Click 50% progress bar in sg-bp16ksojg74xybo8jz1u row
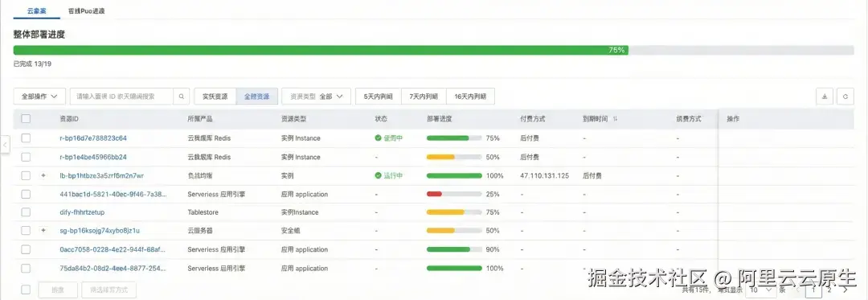This screenshot has width=868, height=300. (x=454, y=230)
